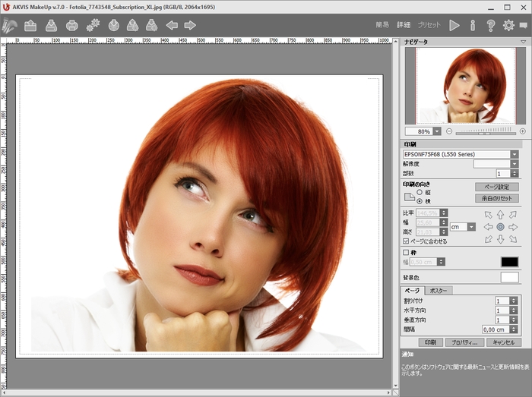Align image to top-left arrow
Image resolution: width=532 pixels, height=397 pixels.
(488, 215)
